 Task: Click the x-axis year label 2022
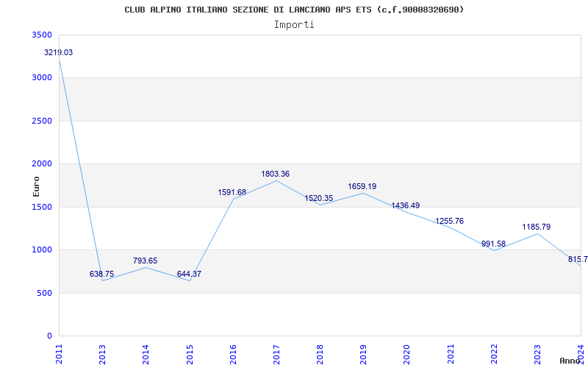[494, 355]
